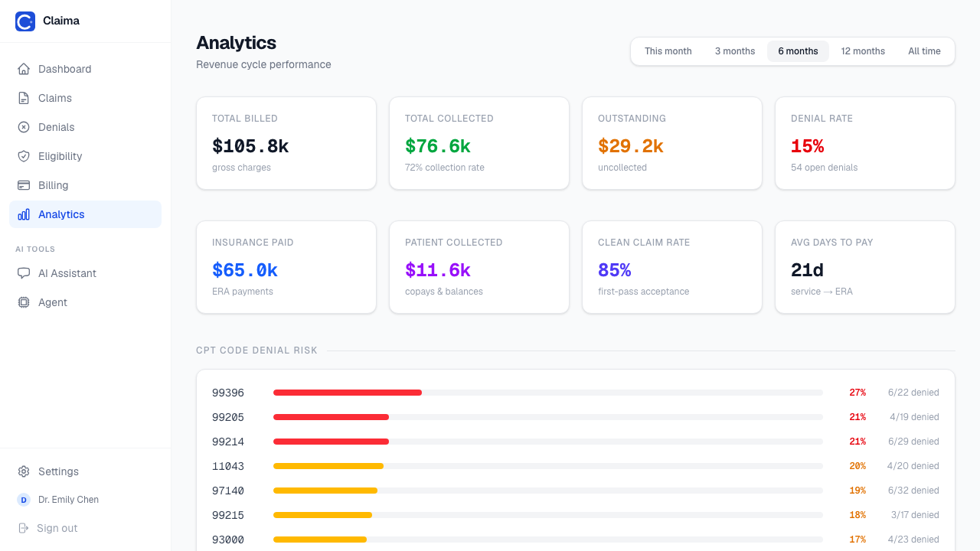Switch to the 3 months range
This screenshot has width=980, height=551.
click(x=735, y=51)
